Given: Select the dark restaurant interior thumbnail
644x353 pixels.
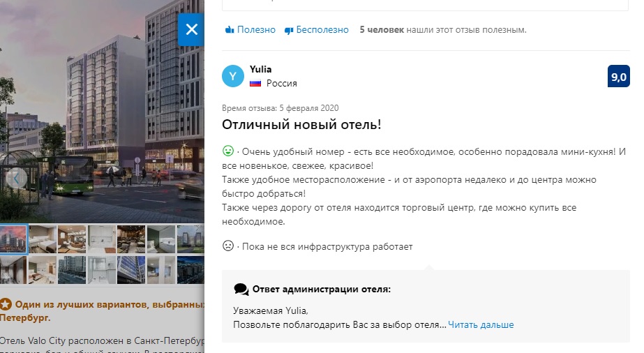Looking at the screenshot, I should [131, 239].
